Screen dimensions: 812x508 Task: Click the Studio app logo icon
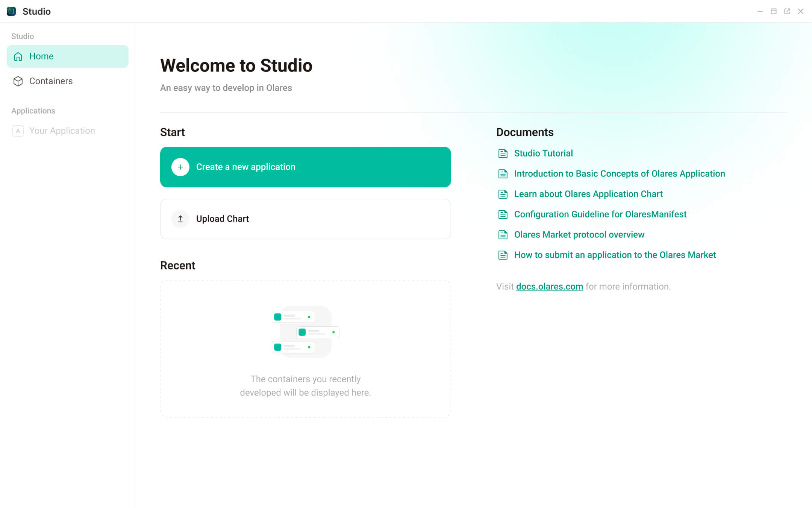(11, 11)
